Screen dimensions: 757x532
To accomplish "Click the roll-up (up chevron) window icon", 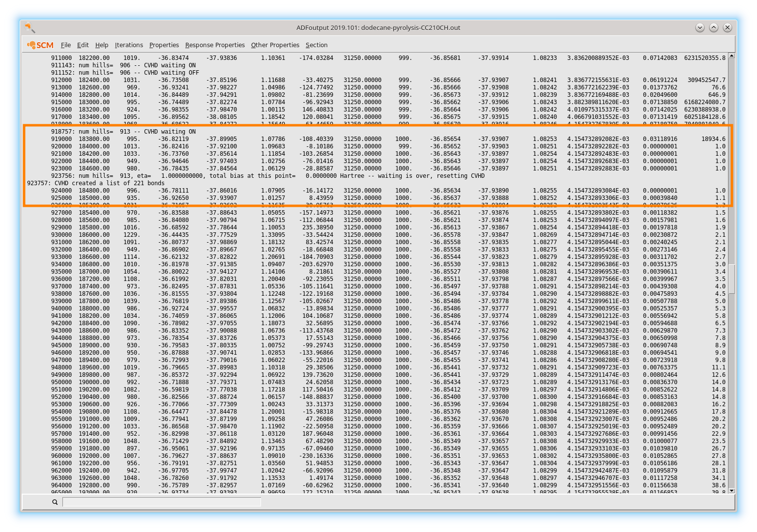I will click(x=713, y=28).
